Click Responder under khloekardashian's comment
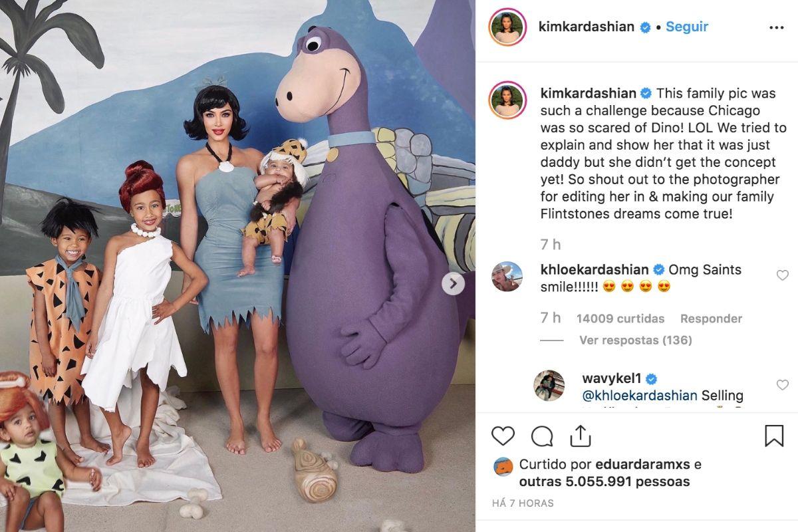 tap(711, 319)
